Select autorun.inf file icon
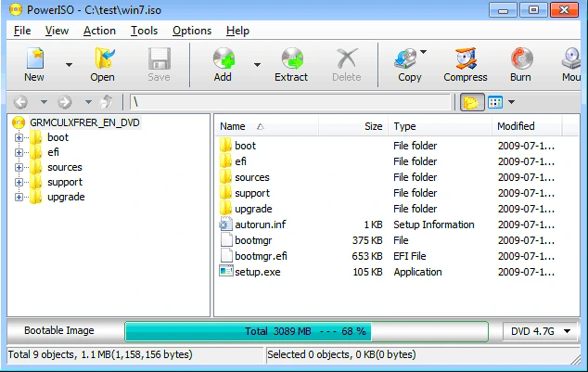The width and height of the screenshot is (588, 372). tap(225, 224)
